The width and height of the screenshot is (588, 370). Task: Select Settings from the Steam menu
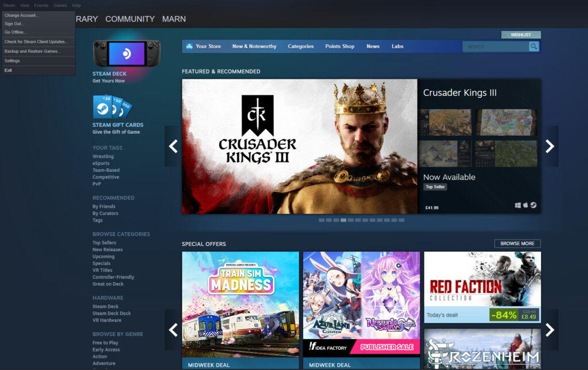click(x=12, y=61)
